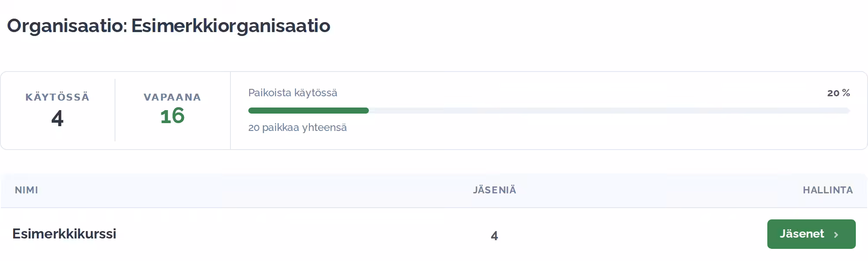Select the Esimerkkikurssi course name
Image resolution: width=868 pixels, height=261 pixels.
[64, 234]
